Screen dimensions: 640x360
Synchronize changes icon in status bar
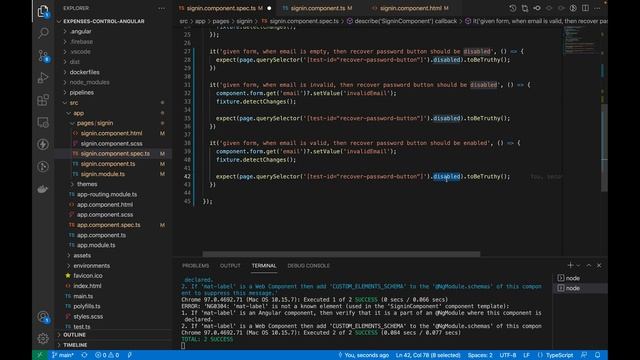pos(84,355)
